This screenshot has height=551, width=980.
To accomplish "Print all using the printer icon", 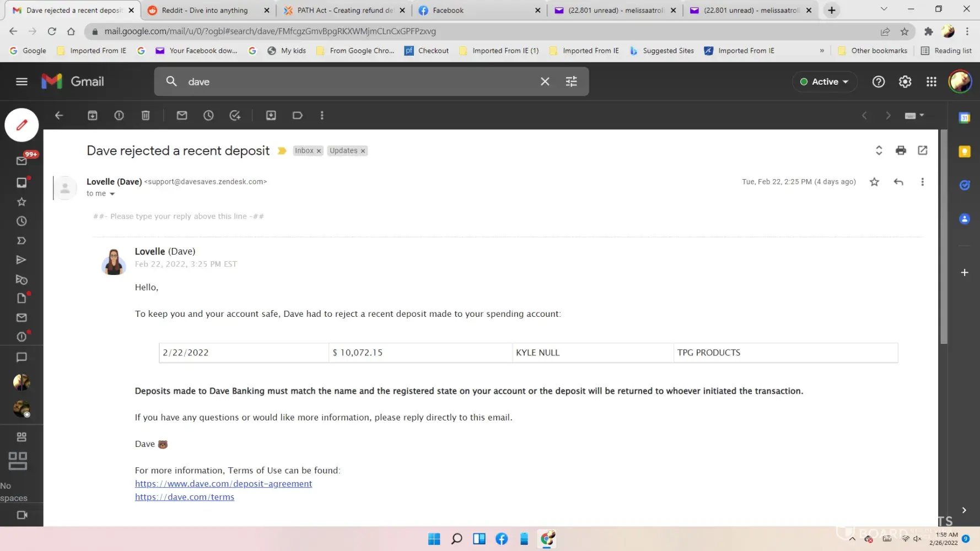I will tap(901, 150).
